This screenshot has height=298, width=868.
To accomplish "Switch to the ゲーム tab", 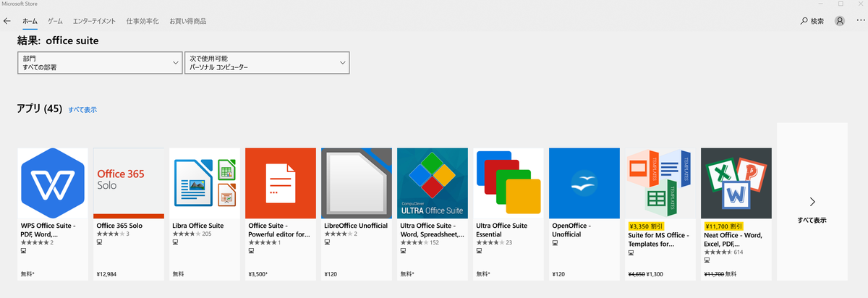I will pyautogui.click(x=55, y=21).
